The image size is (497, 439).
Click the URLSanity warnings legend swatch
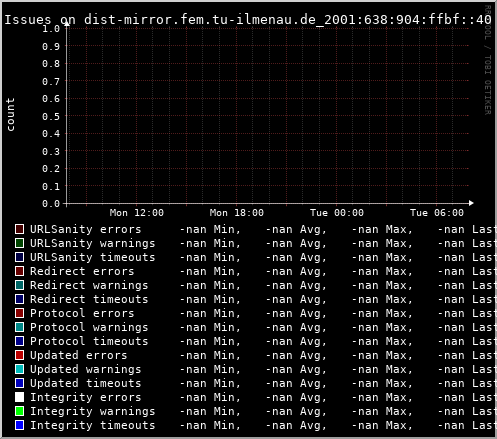[20, 243]
